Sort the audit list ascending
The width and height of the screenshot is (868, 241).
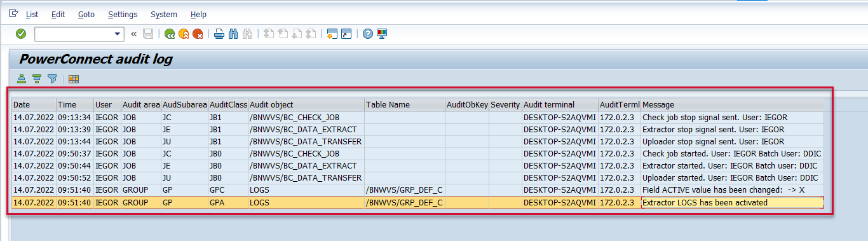coord(22,79)
